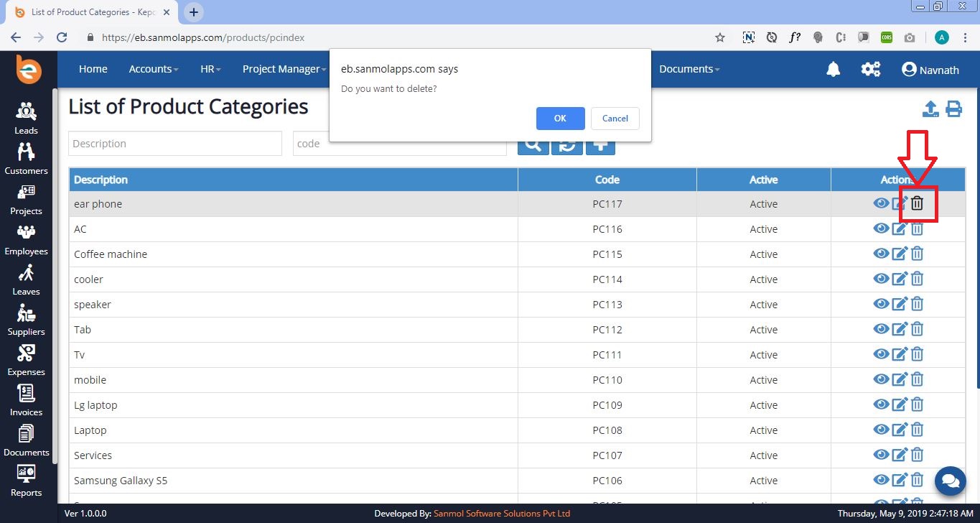Open a new browser tab
Image resolution: width=980 pixels, height=523 pixels.
tap(194, 12)
